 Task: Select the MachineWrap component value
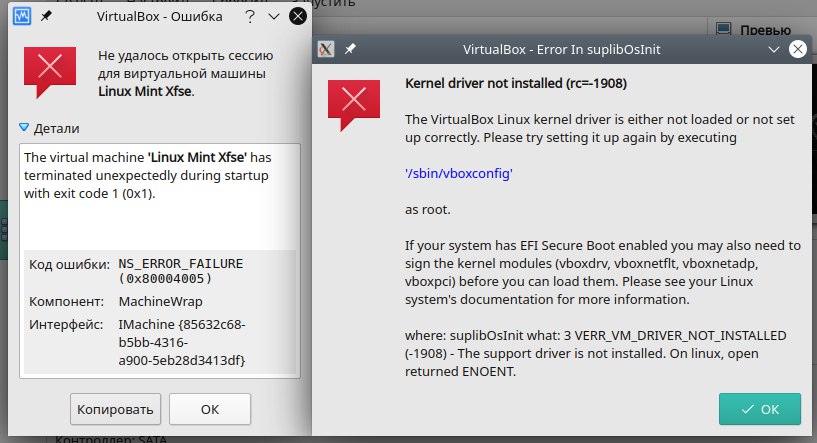point(160,301)
